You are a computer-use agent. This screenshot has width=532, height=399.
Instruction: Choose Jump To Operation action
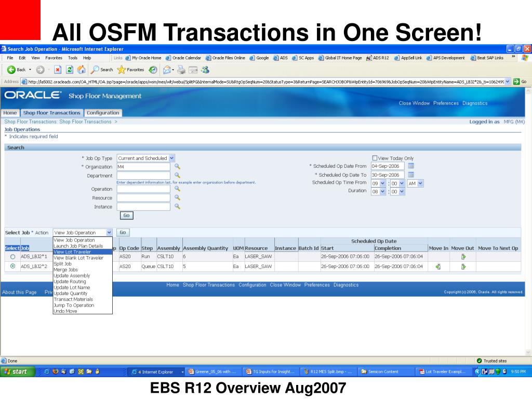point(83,305)
